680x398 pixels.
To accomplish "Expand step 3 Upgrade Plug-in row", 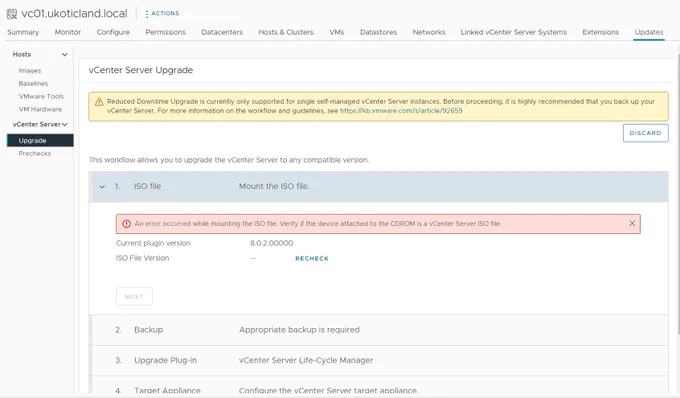I will click(x=378, y=360).
